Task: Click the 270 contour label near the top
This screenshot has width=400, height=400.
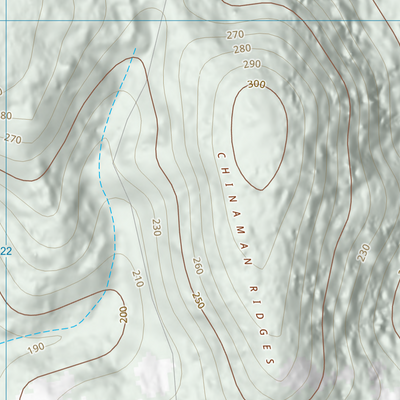Action: click(235, 35)
